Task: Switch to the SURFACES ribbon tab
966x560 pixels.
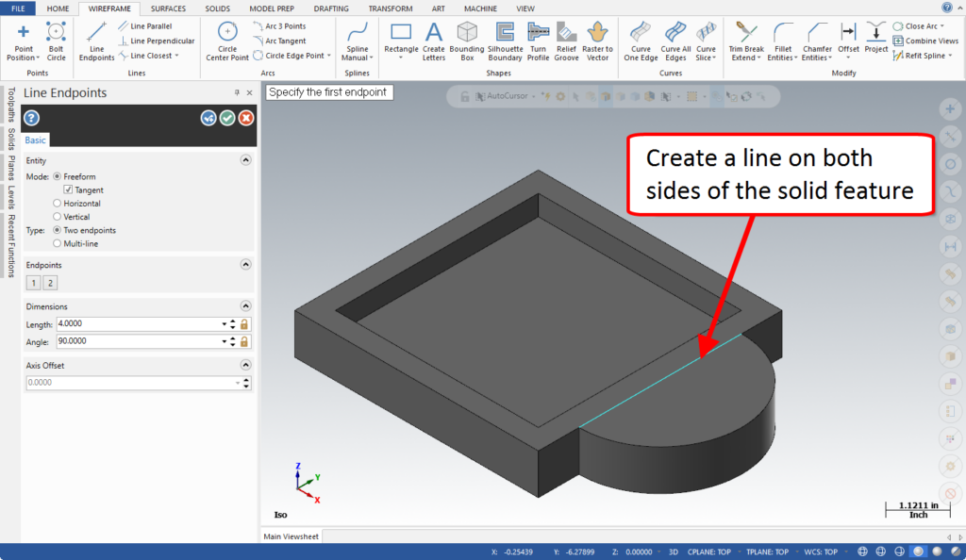Action: point(168,8)
